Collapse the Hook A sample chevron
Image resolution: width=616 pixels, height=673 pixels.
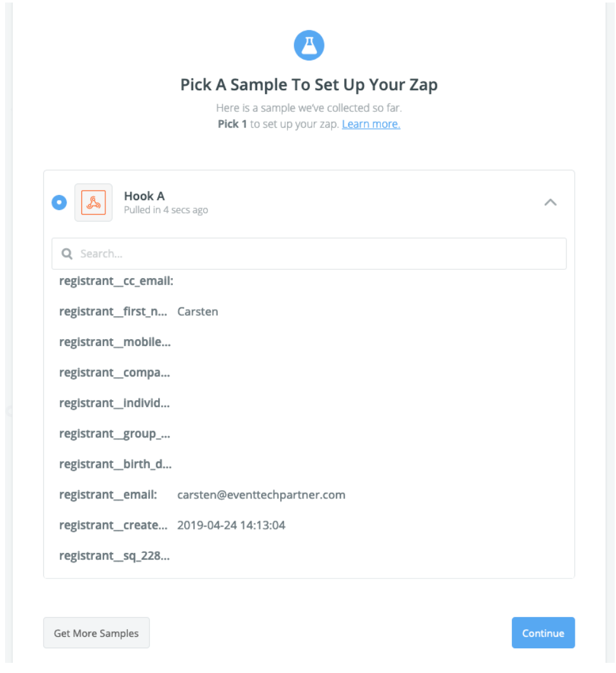(551, 202)
